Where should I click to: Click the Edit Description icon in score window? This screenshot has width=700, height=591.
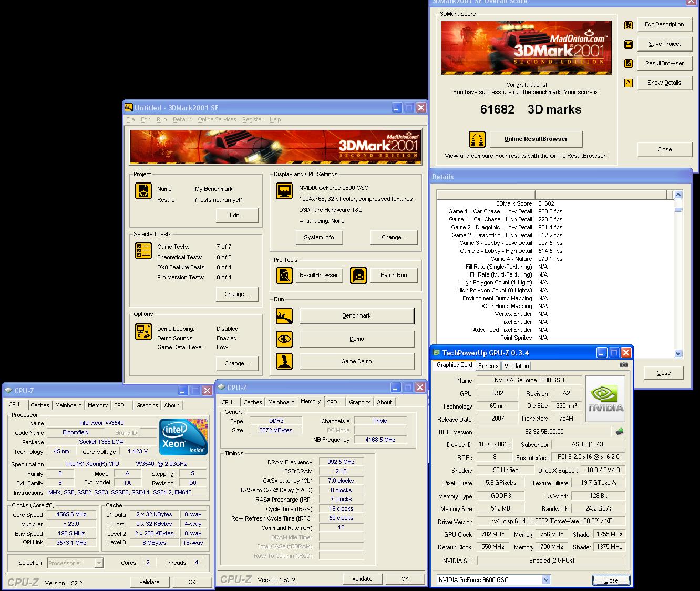point(629,25)
